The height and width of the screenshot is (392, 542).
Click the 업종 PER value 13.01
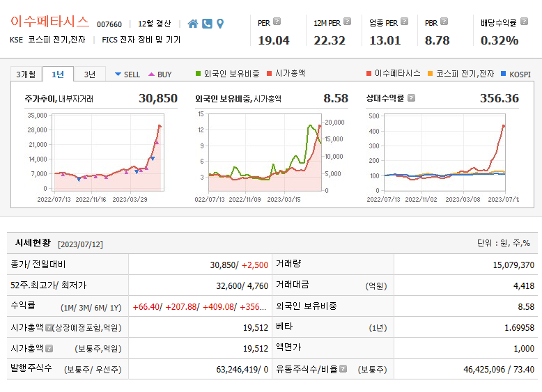click(385, 40)
